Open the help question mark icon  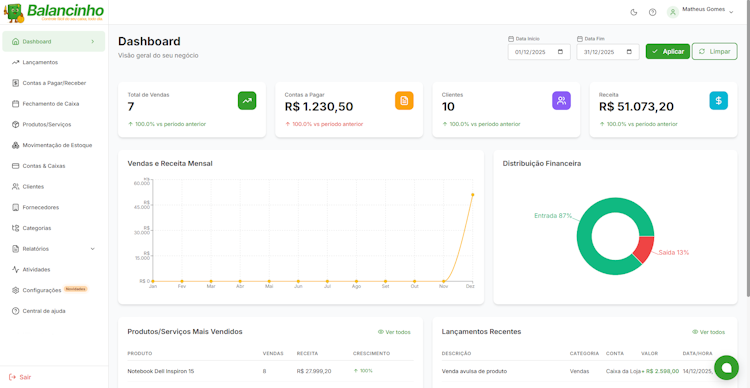(652, 12)
